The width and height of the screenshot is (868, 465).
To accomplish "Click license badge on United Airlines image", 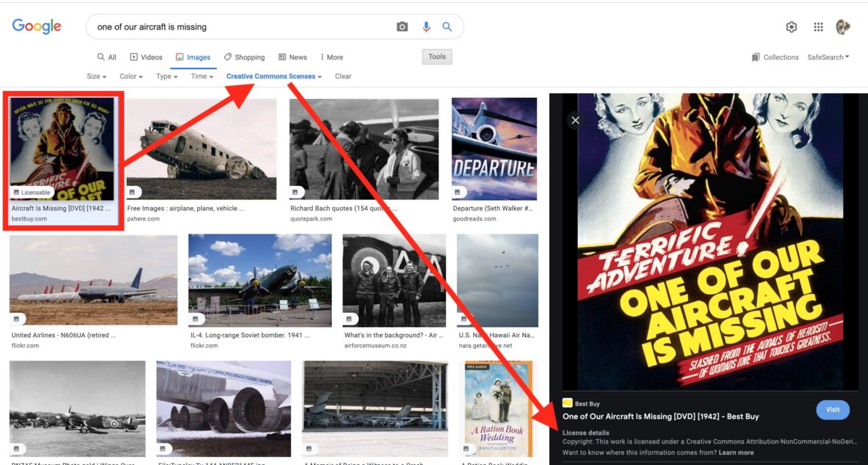I will (x=18, y=318).
